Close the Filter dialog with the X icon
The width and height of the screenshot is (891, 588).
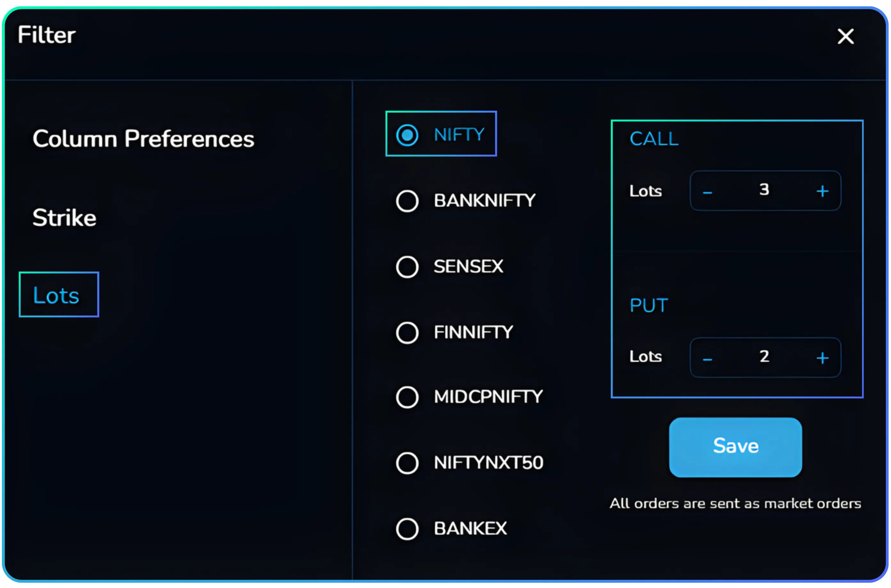(x=846, y=36)
